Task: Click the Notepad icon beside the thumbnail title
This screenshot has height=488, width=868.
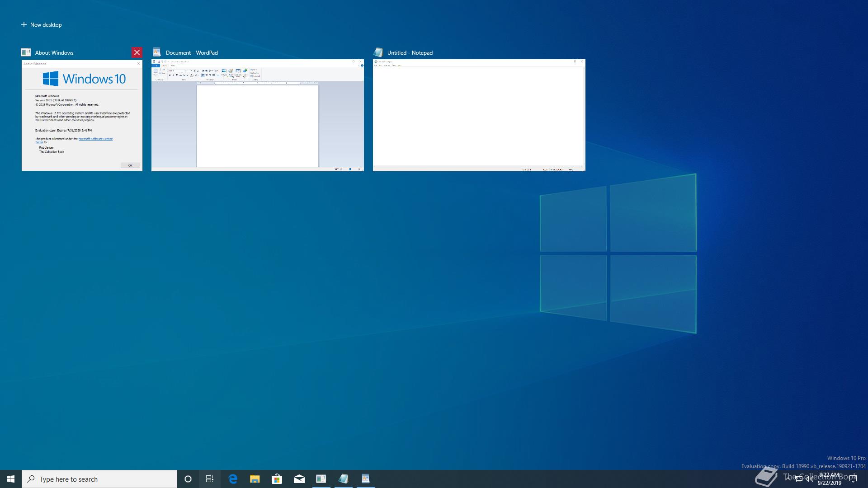Action: click(378, 52)
